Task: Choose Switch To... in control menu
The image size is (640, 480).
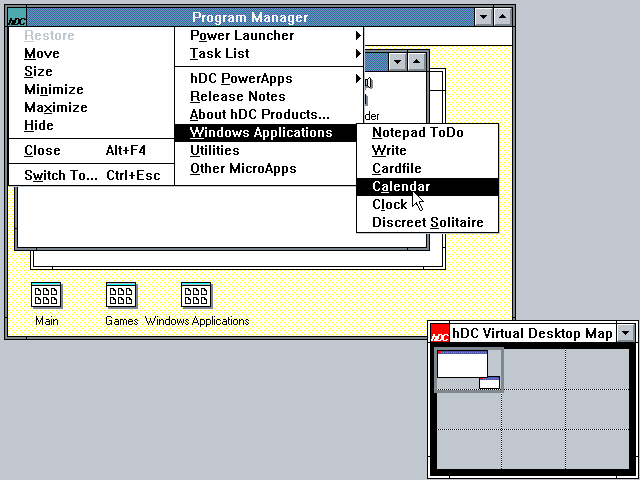Action: coord(91,176)
